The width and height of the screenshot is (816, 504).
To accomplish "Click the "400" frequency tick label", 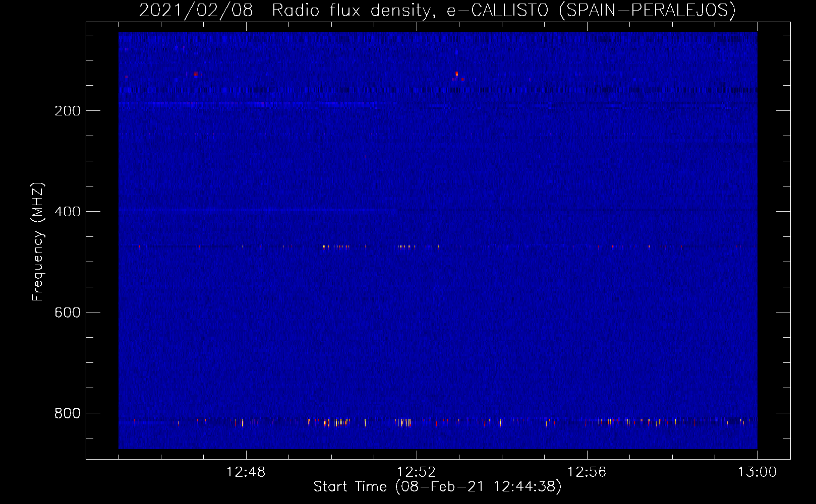I will (68, 212).
